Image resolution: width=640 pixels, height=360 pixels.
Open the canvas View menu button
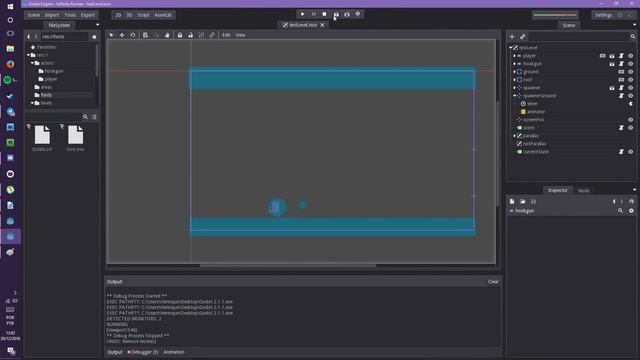coord(240,35)
